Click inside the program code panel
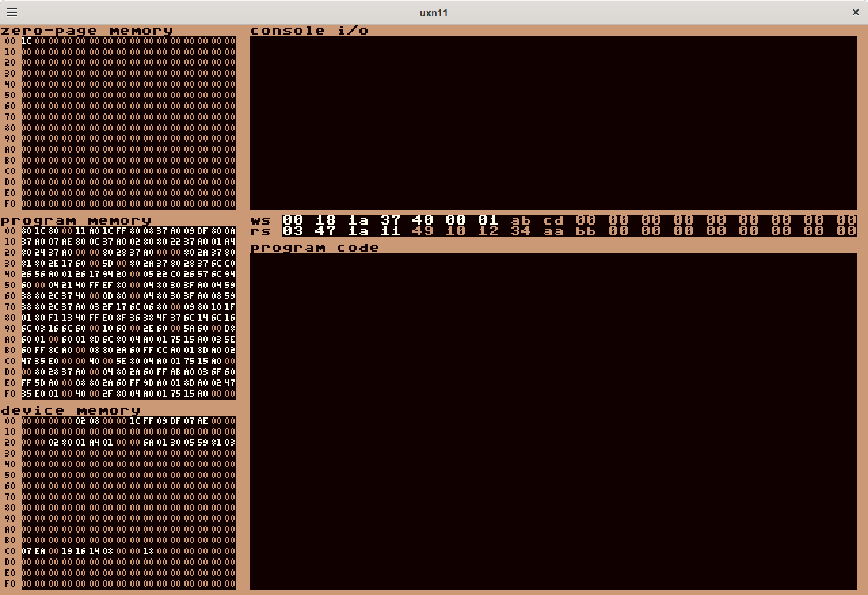This screenshot has height=595, width=868. [553, 421]
